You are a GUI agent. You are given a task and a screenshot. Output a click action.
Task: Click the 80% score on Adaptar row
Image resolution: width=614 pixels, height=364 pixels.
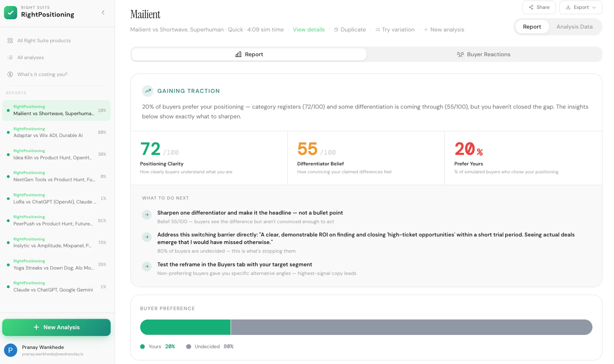click(102, 132)
